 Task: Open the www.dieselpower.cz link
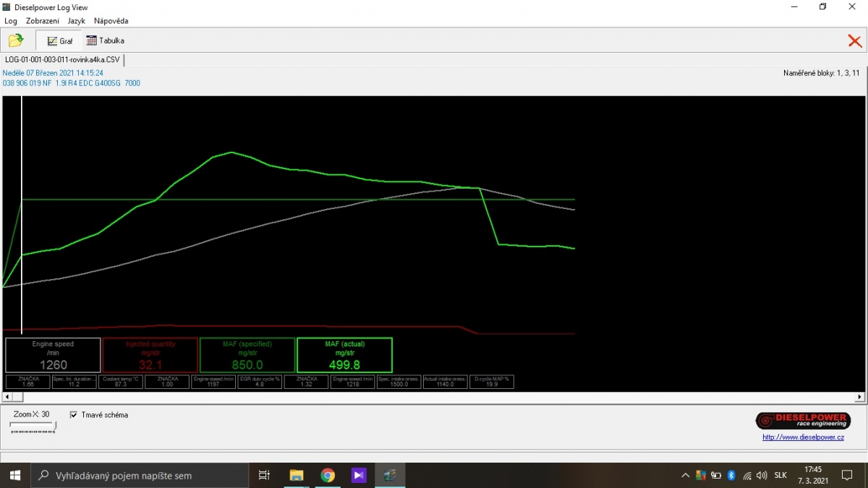coord(803,437)
